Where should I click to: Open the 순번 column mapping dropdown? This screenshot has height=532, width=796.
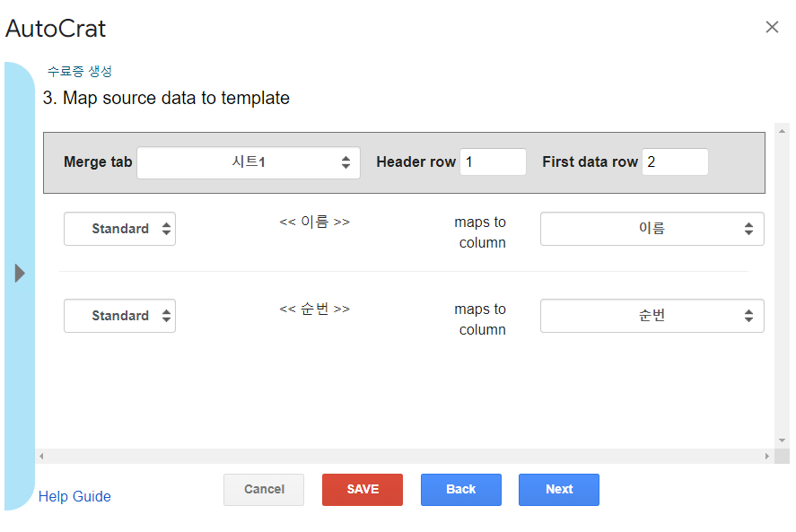(x=652, y=316)
